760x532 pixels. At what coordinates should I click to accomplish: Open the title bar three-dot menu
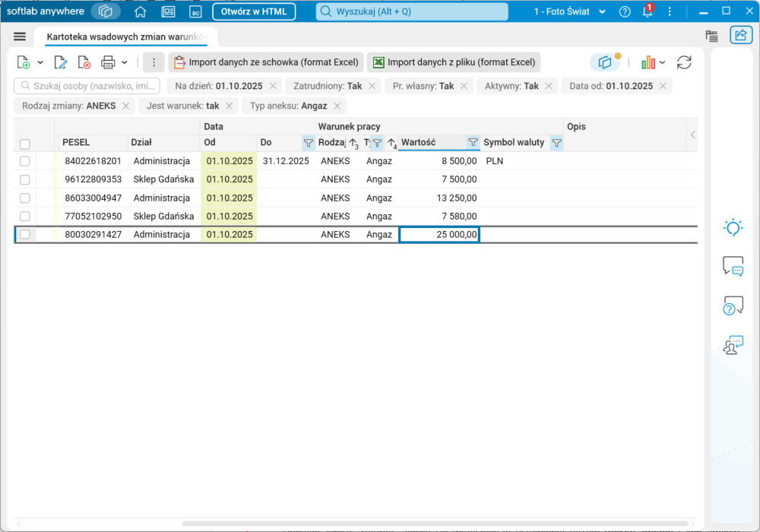(670, 11)
